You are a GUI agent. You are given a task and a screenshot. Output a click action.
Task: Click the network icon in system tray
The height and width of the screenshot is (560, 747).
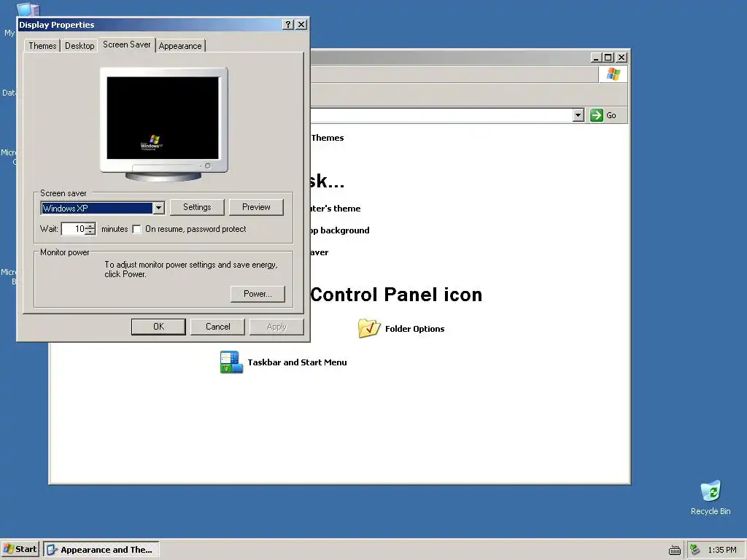pos(695,550)
